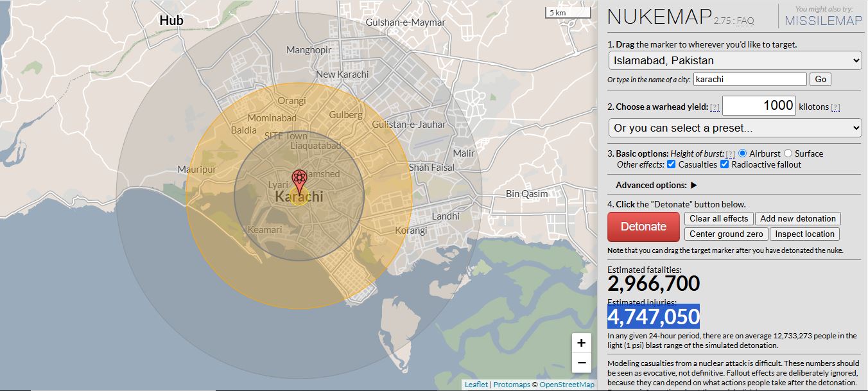This screenshot has height=391, width=868.
Task: Click the Manghopir map label
Action: 309,50
